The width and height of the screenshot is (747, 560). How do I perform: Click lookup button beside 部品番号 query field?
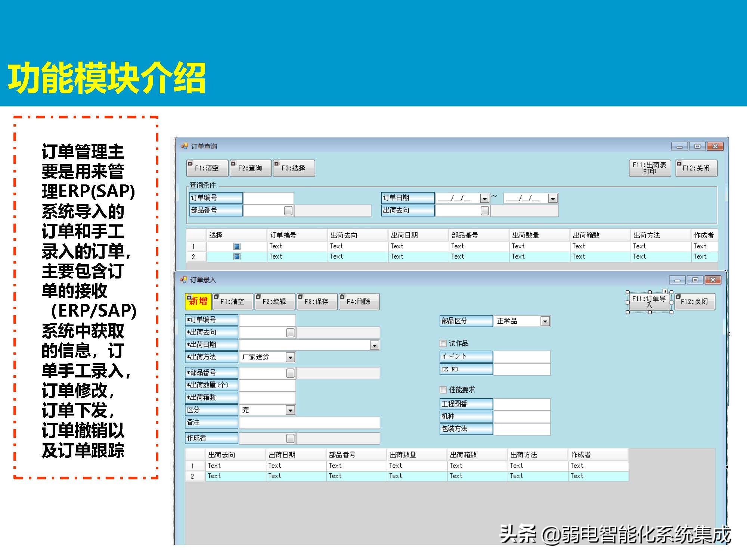288,211
